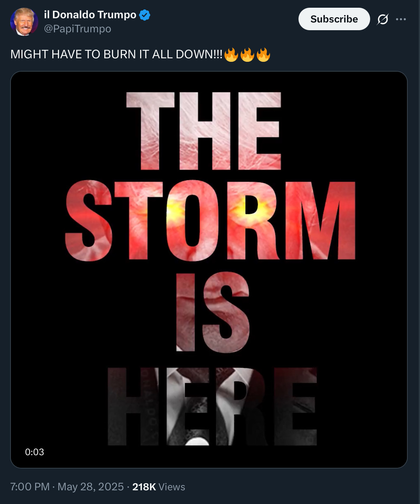The height and width of the screenshot is (504, 420).
Task: Open the il Donaldo Trumpo display name
Action: pyautogui.click(x=90, y=15)
